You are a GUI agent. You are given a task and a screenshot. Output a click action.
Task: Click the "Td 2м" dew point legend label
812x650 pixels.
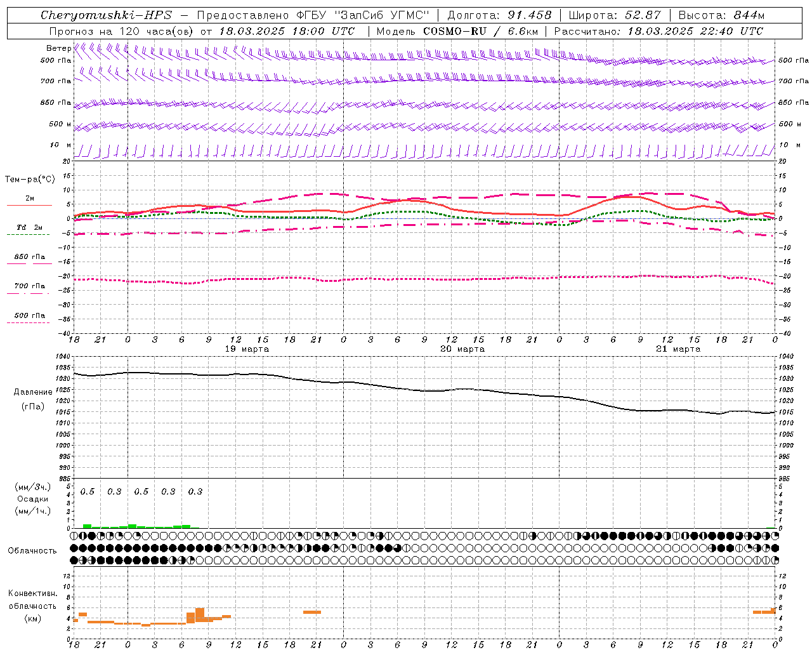click(30, 227)
